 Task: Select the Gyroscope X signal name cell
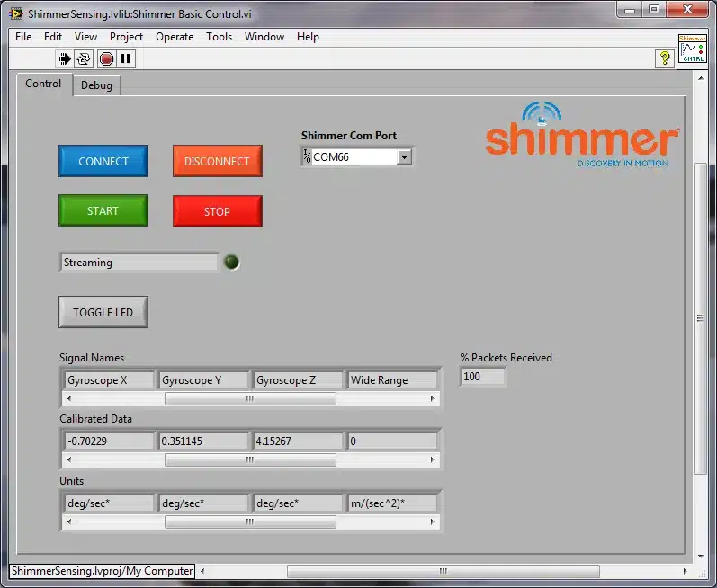109,380
